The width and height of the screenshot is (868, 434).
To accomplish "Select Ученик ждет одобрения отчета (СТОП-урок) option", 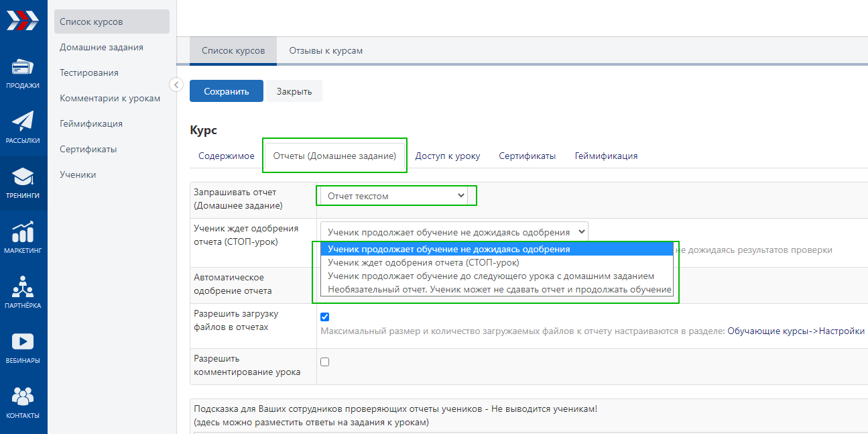I will [424, 263].
